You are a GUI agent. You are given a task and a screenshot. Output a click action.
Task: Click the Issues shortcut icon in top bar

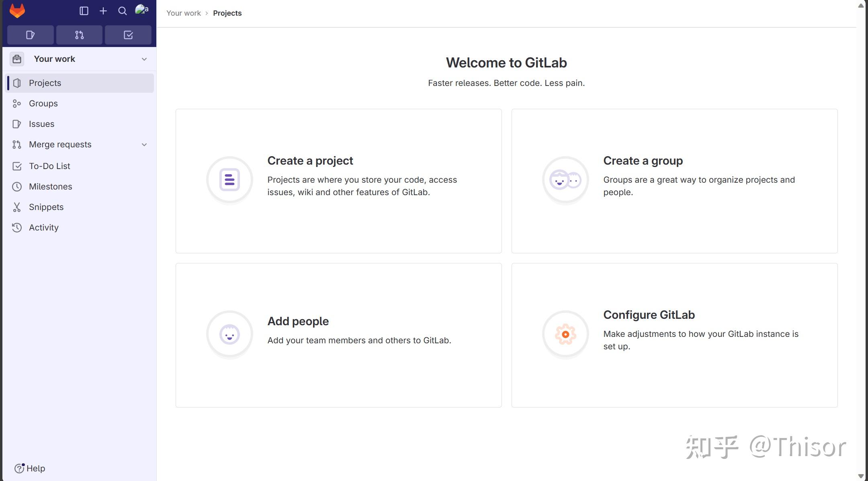point(30,35)
